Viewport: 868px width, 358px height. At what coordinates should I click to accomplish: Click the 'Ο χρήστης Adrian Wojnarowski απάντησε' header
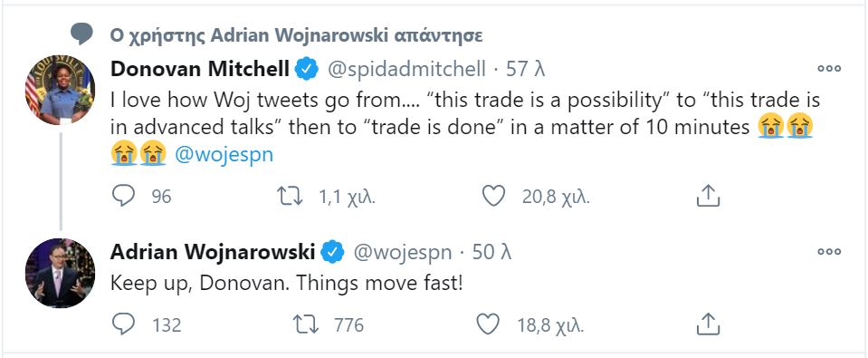(296, 35)
